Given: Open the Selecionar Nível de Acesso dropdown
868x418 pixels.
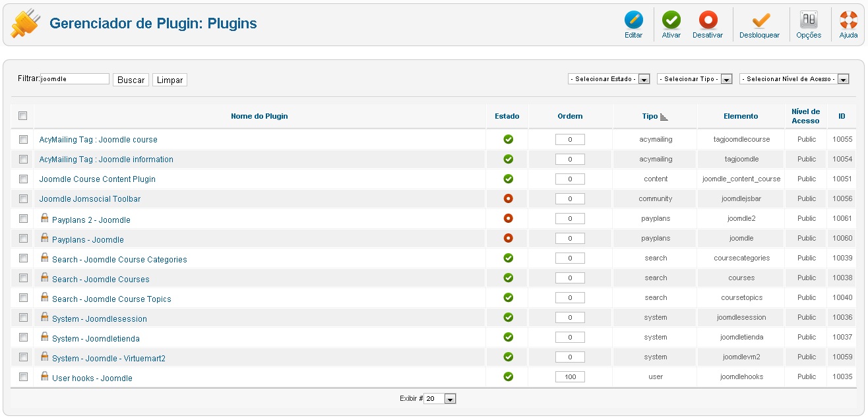Looking at the screenshot, I should (x=794, y=79).
